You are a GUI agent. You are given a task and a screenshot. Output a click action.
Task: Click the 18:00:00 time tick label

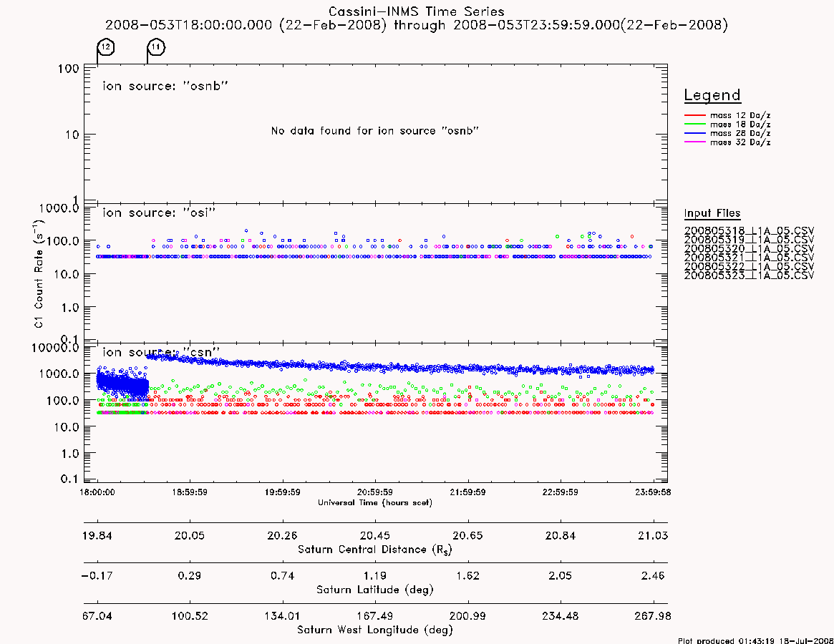(x=97, y=492)
